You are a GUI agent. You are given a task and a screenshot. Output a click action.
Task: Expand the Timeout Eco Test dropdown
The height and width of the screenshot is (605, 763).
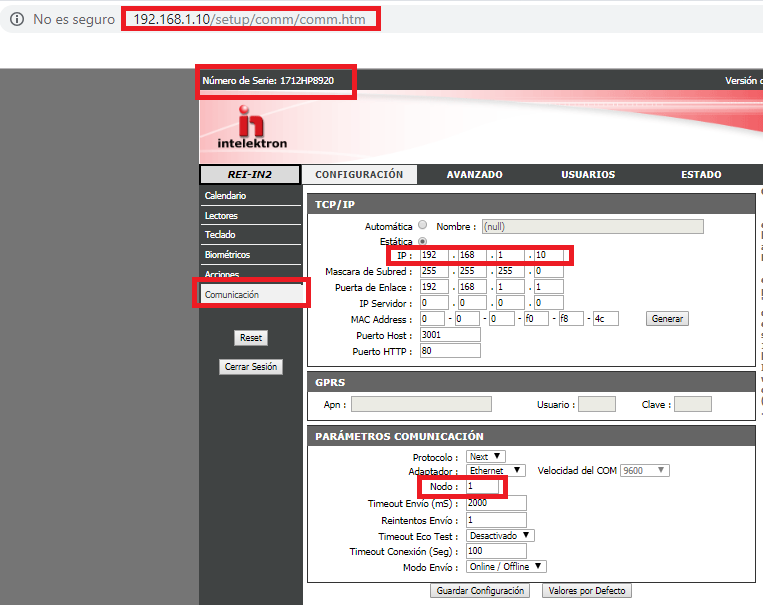coord(500,535)
